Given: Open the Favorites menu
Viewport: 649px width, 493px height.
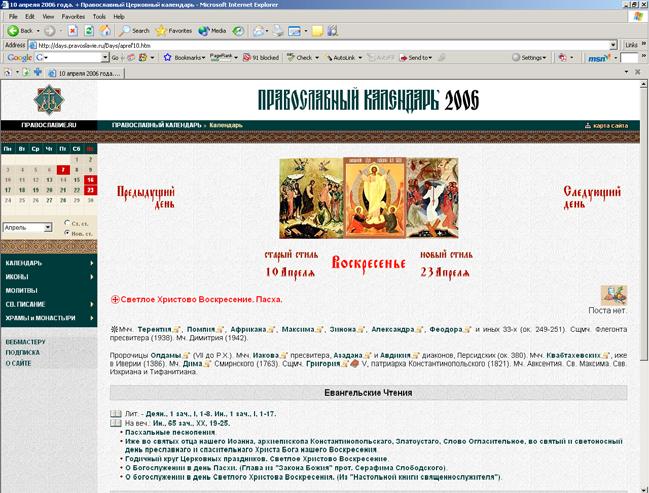Looking at the screenshot, I should (73, 17).
